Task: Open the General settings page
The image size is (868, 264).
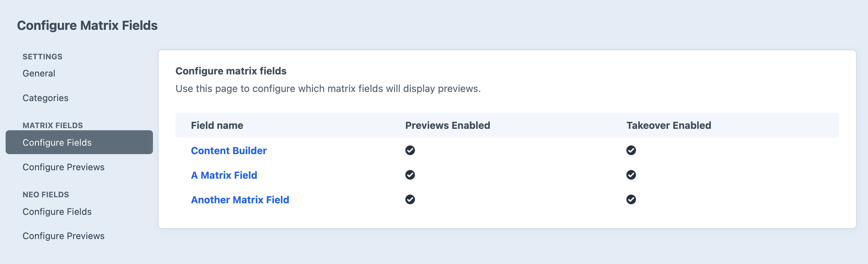Action: click(39, 73)
